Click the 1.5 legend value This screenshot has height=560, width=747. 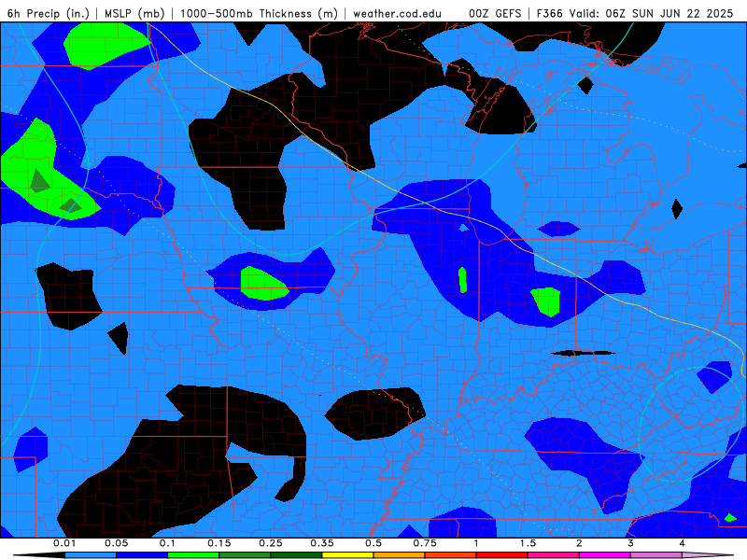(528, 543)
